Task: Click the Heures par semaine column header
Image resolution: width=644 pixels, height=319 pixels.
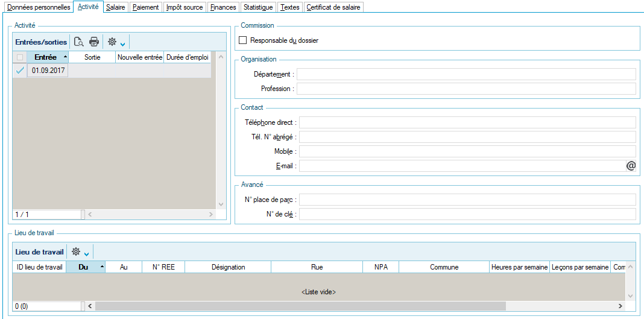Action: (x=520, y=267)
